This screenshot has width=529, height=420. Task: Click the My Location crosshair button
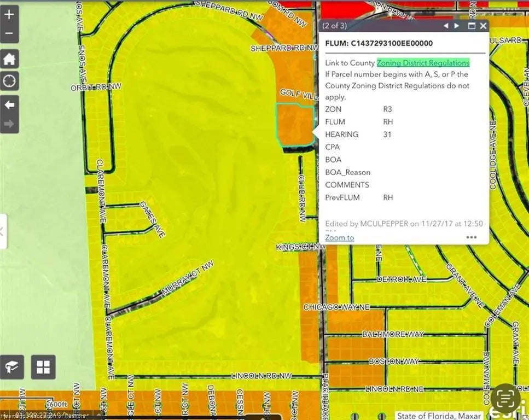[9, 81]
